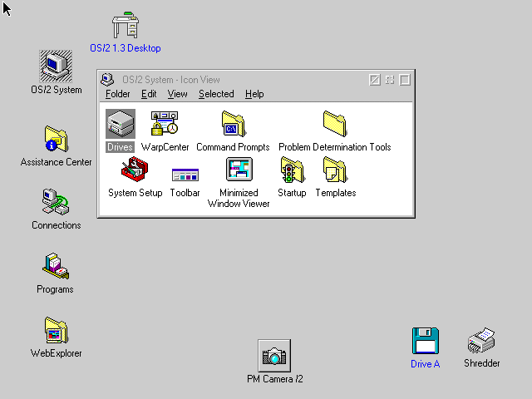Open the Edit menu
Image resolution: width=532 pixels, height=399 pixels.
[x=149, y=94]
